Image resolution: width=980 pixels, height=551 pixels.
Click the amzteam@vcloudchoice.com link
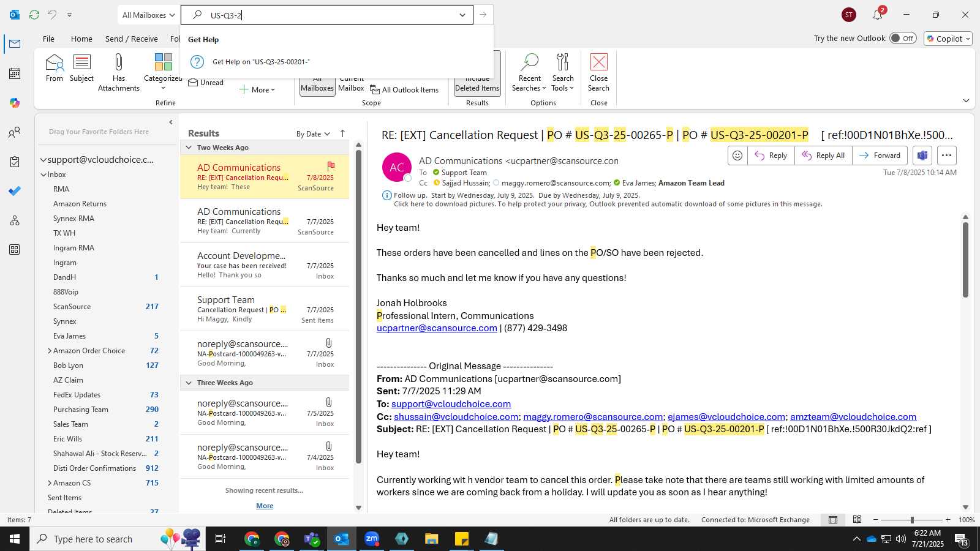click(853, 417)
